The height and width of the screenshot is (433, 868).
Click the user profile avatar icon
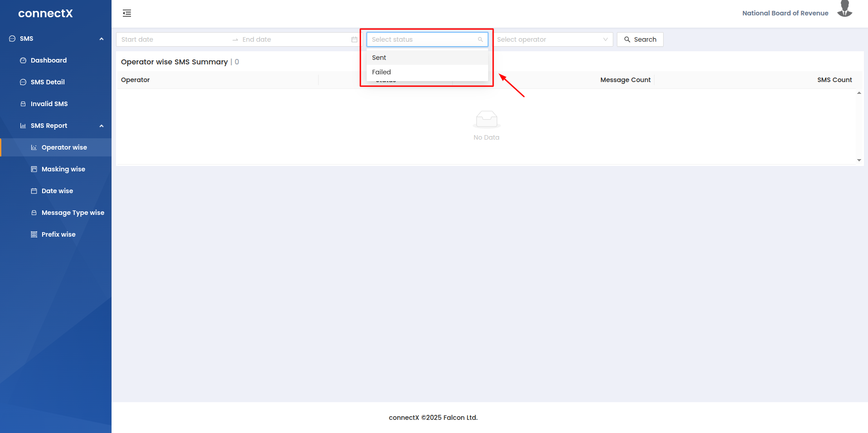(x=844, y=9)
